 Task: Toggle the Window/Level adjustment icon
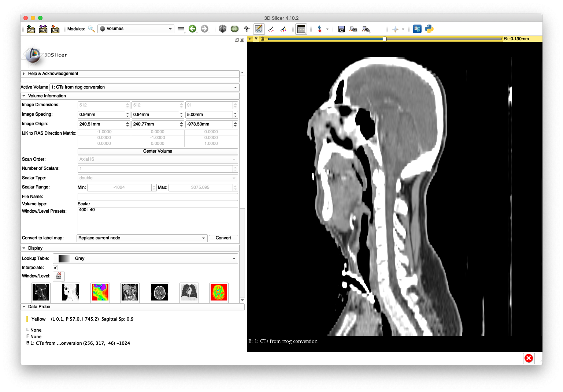click(59, 276)
